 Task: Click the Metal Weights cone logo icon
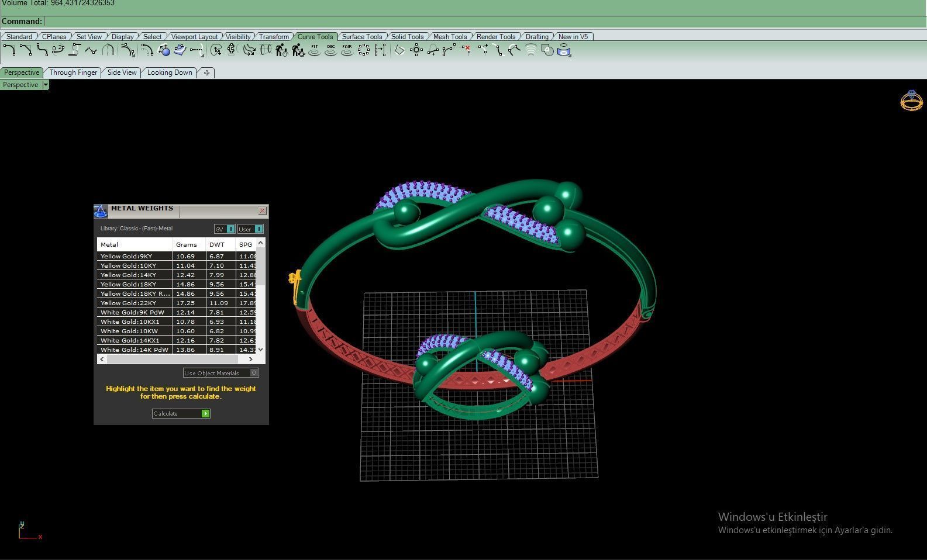pyautogui.click(x=101, y=211)
